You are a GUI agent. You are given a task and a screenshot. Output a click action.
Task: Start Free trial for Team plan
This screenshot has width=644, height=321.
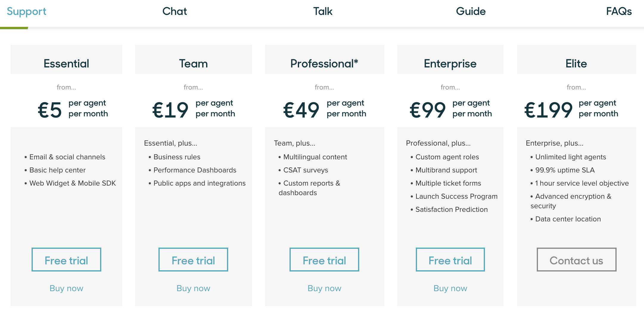point(193,260)
